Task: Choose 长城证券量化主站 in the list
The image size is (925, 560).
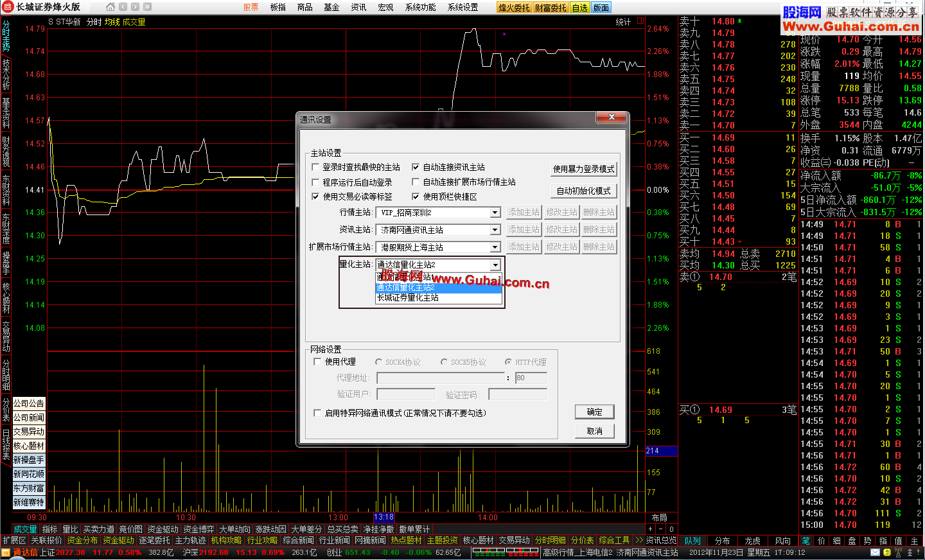Action: [439, 298]
